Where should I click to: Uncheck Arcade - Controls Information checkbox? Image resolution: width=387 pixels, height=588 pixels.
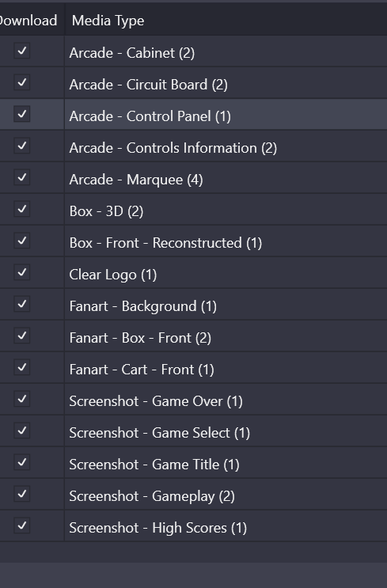(x=22, y=145)
